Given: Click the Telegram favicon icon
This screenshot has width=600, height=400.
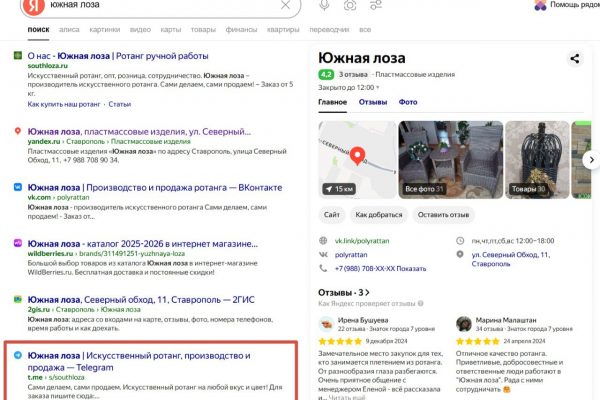Looking at the screenshot, I should pyautogui.click(x=18, y=355).
